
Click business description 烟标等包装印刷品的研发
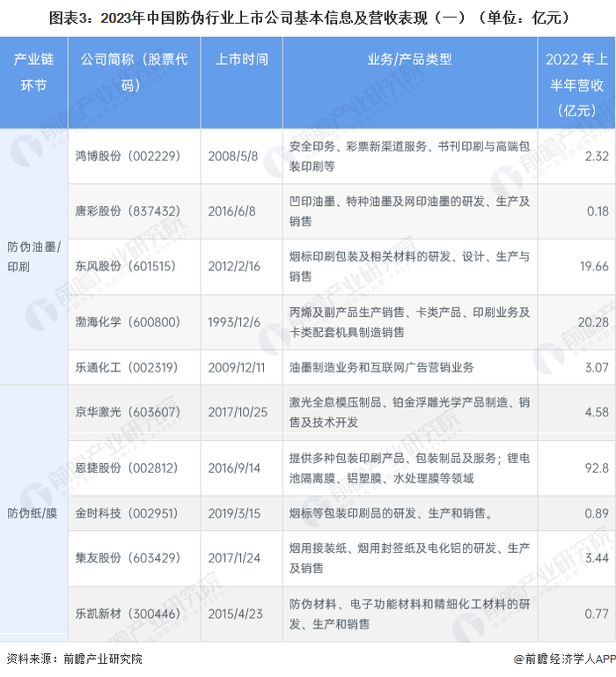point(391,513)
